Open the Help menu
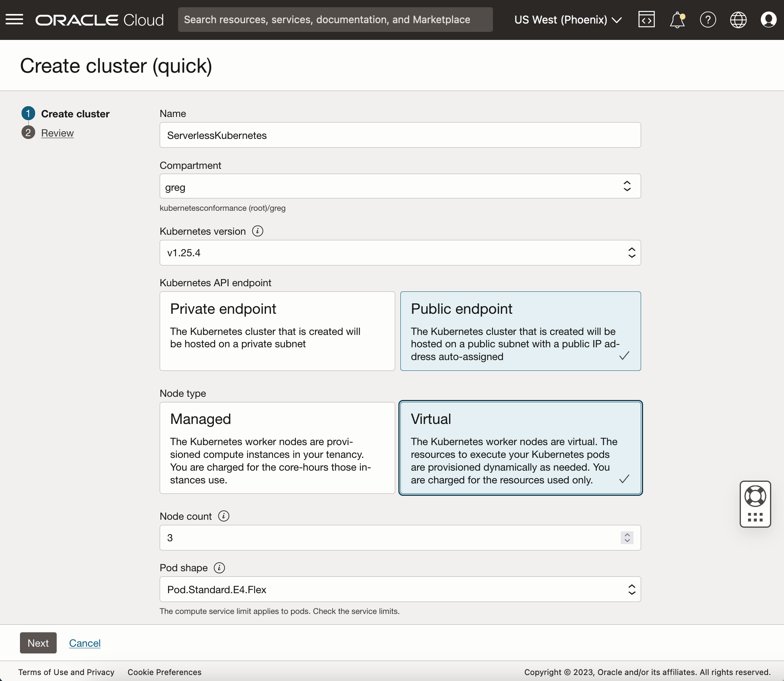Viewport: 784px width, 681px height. point(708,19)
